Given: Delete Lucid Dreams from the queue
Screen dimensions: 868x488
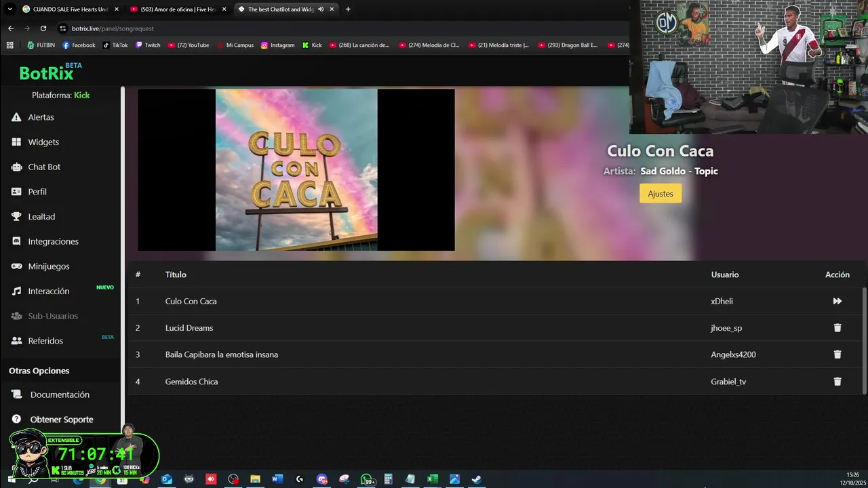Looking at the screenshot, I should click(837, 328).
